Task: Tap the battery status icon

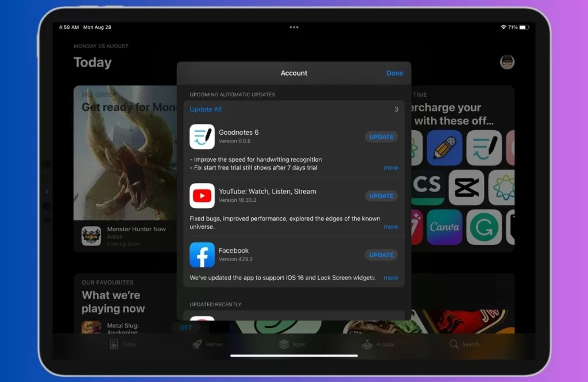Action: tap(524, 28)
